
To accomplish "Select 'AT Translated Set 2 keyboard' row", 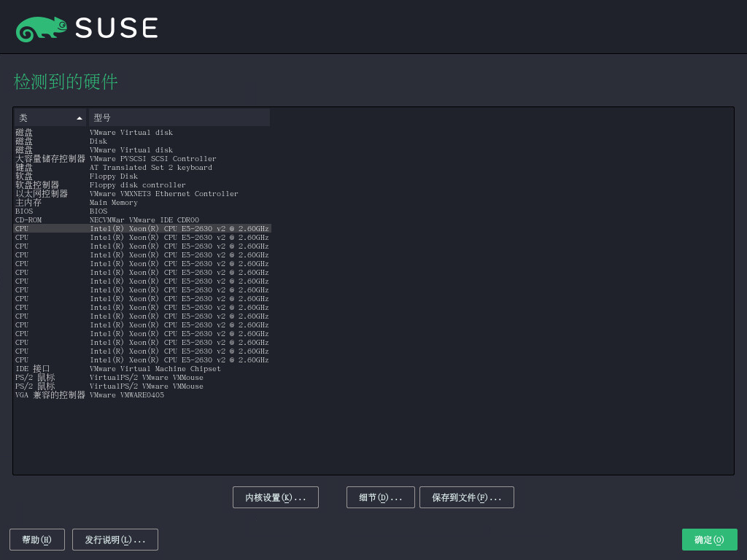I will [x=142, y=168].
